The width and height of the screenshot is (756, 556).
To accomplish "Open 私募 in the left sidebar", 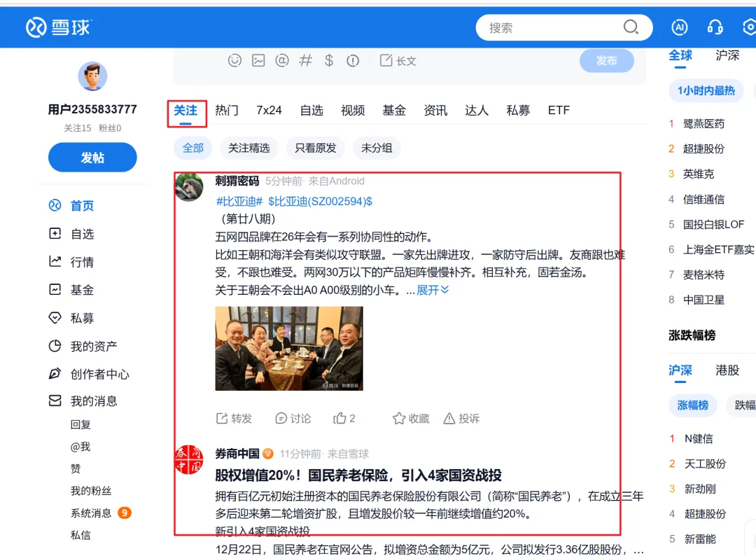I will pos(71,318).
